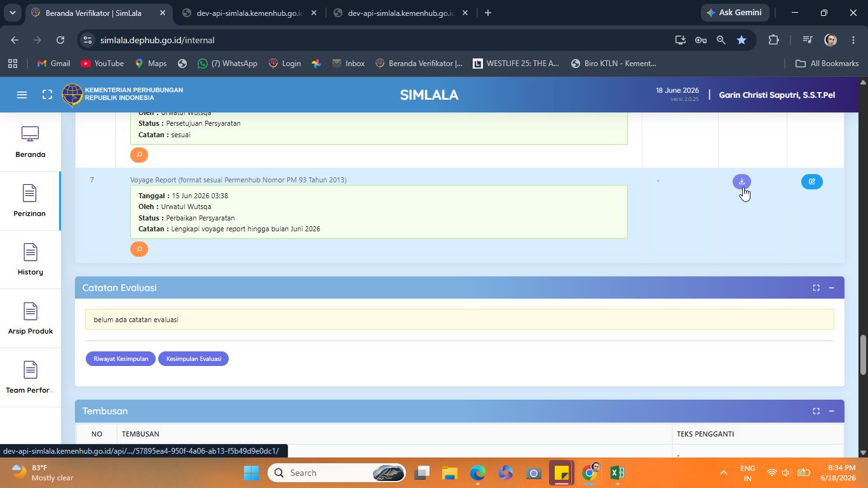Go to Beranda in the sidebar
Screen dimensions: 868x488
click(31, 142)
